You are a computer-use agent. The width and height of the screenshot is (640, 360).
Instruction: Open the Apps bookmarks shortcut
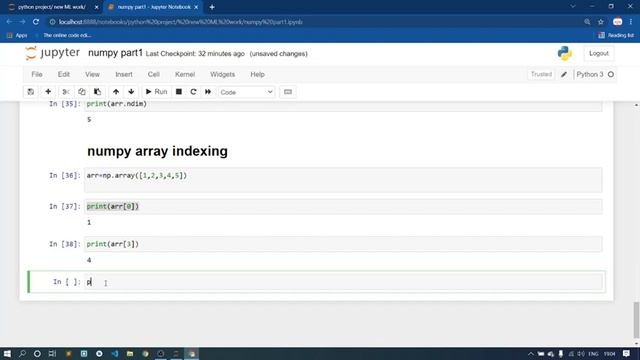[17, 36]
